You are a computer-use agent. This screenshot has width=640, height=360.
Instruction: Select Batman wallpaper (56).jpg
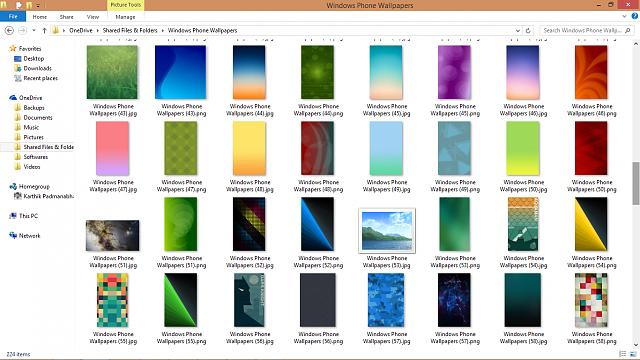point(249,300)
